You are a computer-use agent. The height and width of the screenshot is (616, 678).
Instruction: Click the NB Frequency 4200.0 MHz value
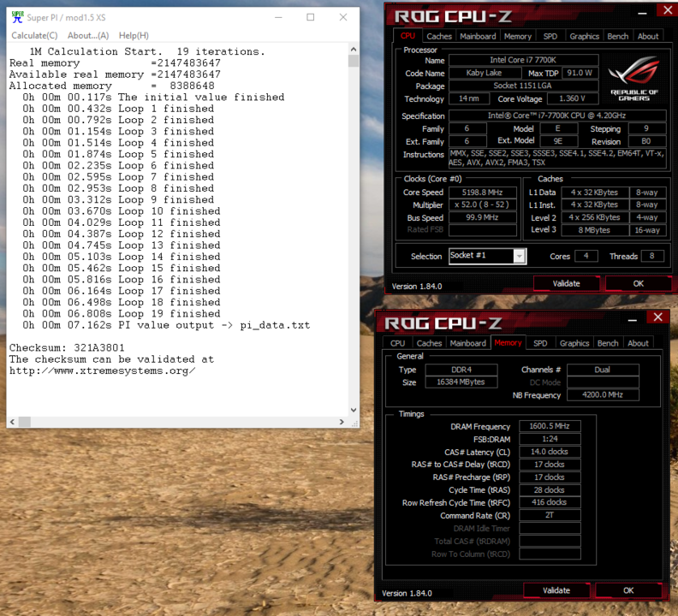[603, 394]
